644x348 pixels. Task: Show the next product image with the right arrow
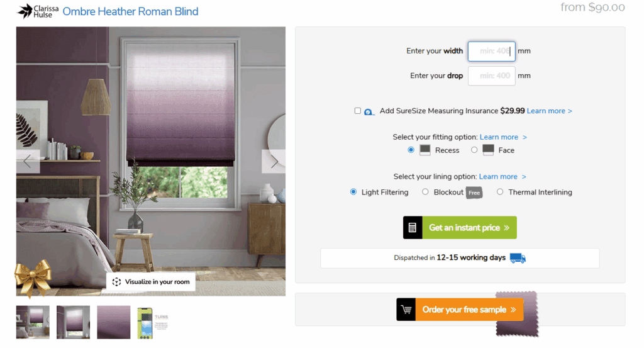[274, 162]
